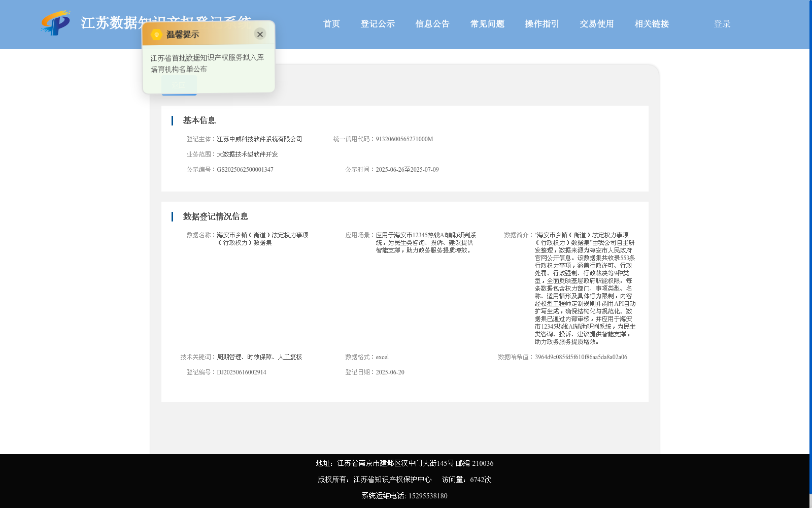Go to 登记公示 in the navigation bar
Screen dimensions: 812x508
pos(378,24)
